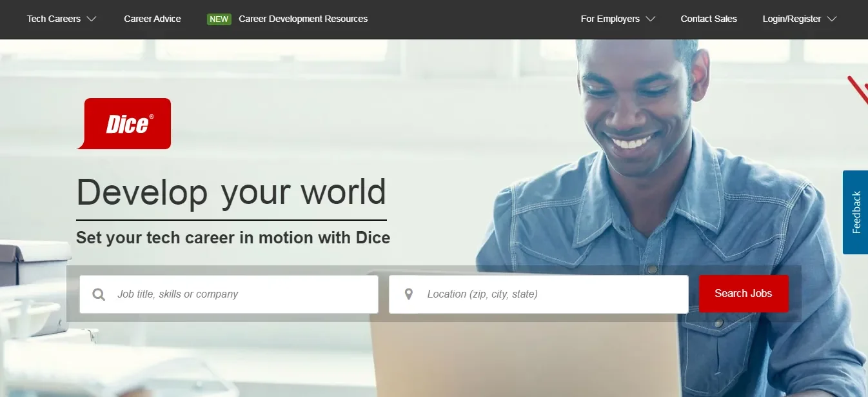Open the Tech Careers menu label
Screen dimensions: 868x397
54,19
